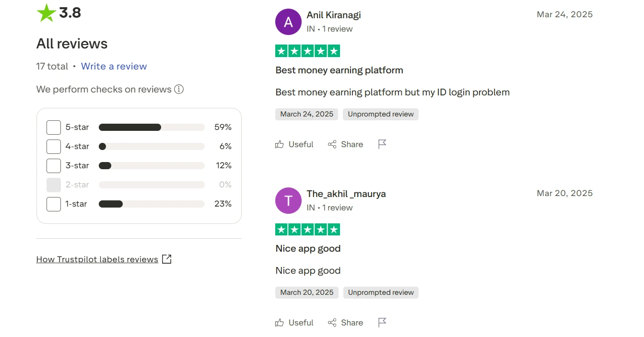Flag Anil Kiranagi's review
The image size is (644, 337).
(382, 144)
